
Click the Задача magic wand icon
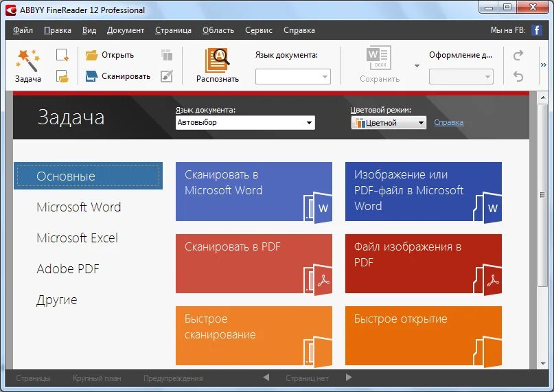(x=27, y=60)
